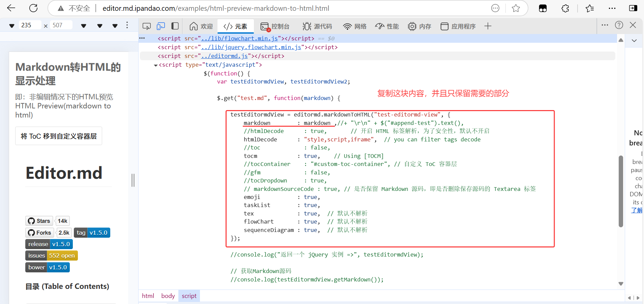Open the ../editormd.js source link
This screenshot has width=644, height=304.
click(x=225, y=56)
